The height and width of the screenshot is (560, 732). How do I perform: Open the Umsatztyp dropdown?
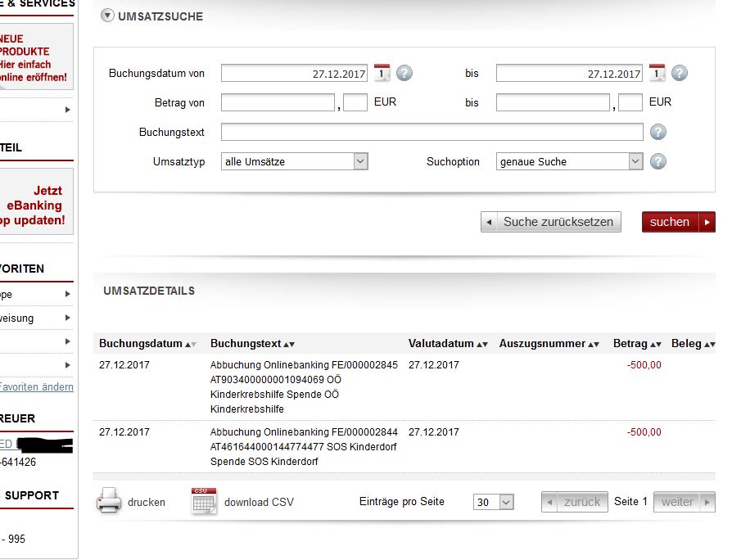click(295, 162)
